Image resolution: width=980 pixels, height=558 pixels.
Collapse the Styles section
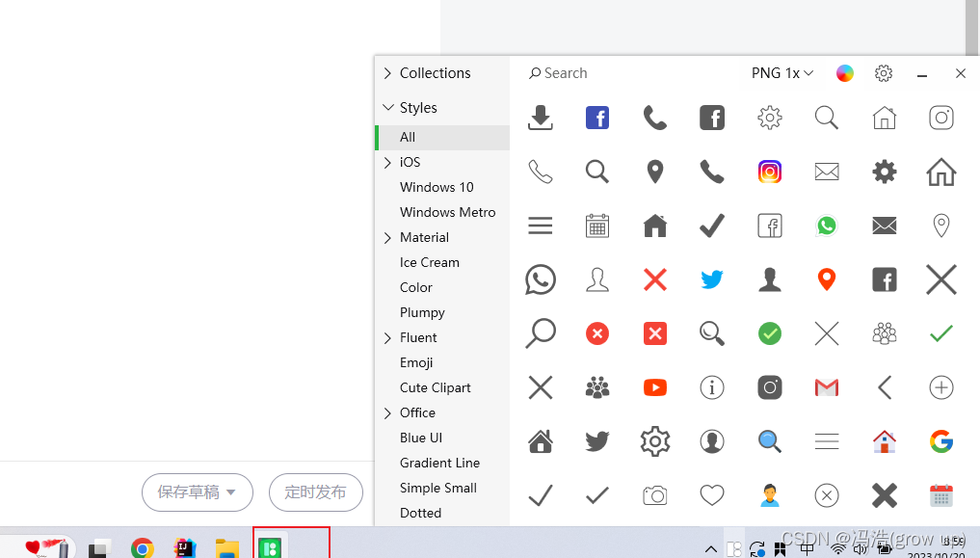click(x=387, y=108)
